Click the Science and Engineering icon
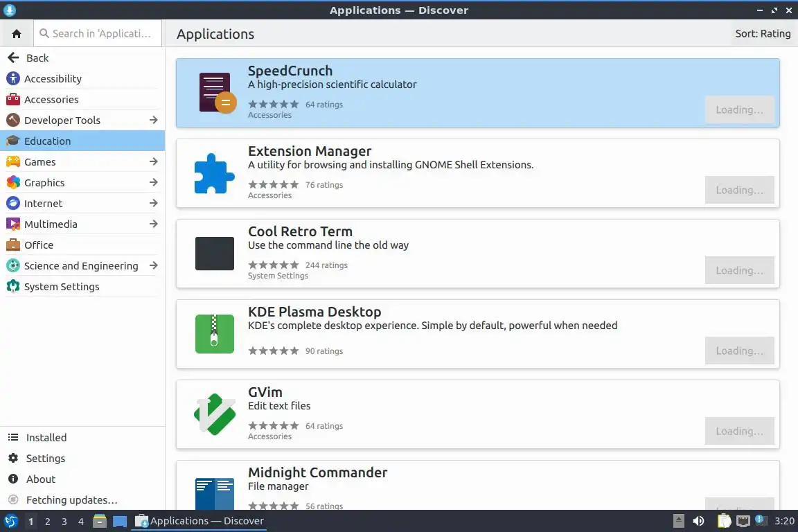798x532 pixels. (12, 266)
